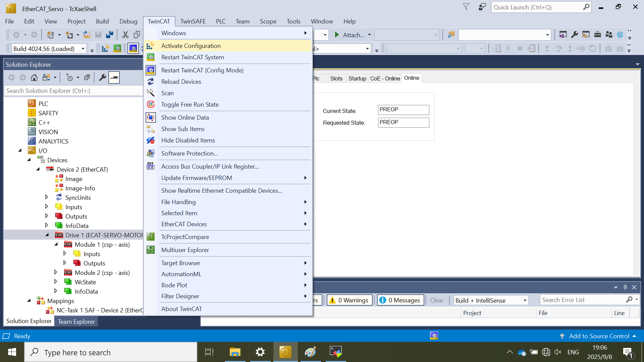Viewport: 644px width, 362px height.
Task: Expand the SyncUnits tree node
Action: (x=47, y=197)
